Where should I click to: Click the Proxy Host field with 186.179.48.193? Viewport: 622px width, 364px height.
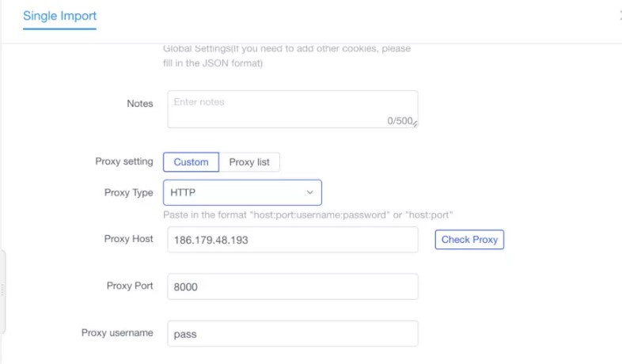tap(293, 240)
